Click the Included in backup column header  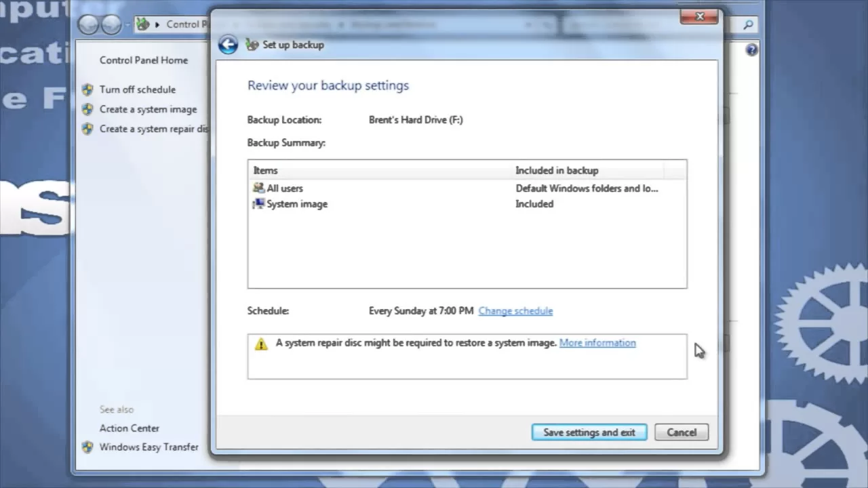587,171
